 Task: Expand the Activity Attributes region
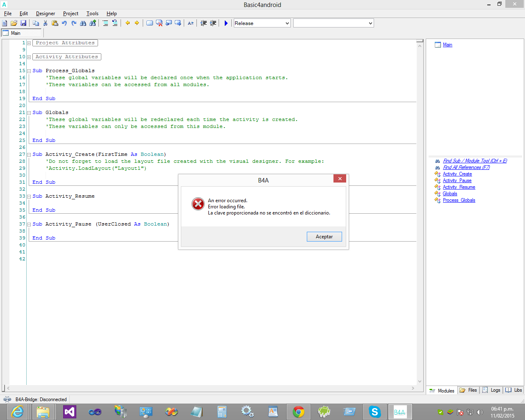[x=29, y=57]
